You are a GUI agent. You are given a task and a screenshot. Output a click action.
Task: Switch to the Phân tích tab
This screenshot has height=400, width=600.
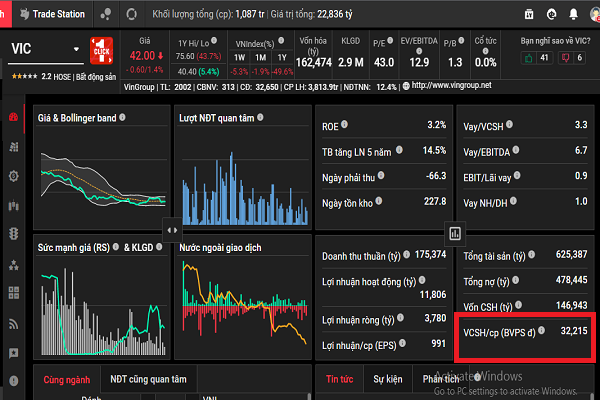click(441, 379)
